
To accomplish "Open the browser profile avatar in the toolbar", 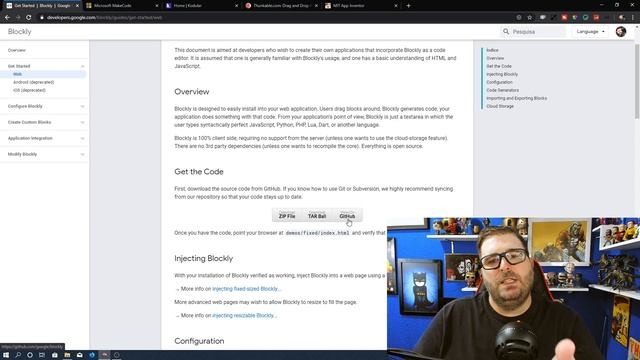I will point(622,18).
